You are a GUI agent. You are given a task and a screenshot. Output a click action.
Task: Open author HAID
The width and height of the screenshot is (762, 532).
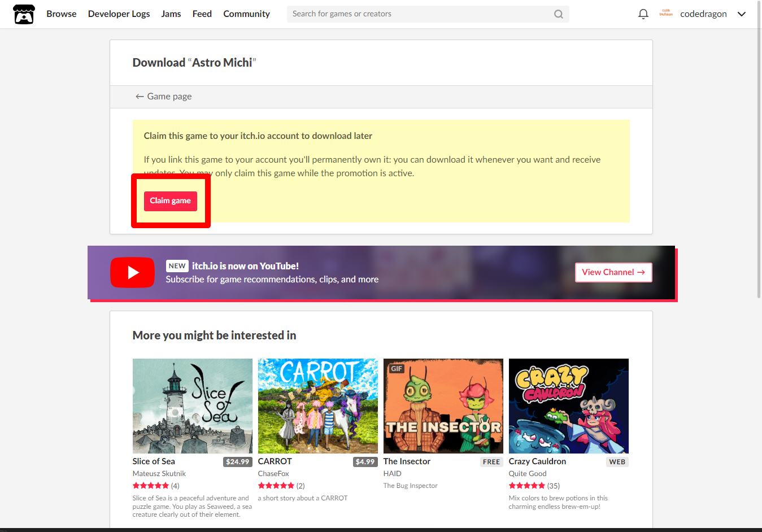point(393,474)
